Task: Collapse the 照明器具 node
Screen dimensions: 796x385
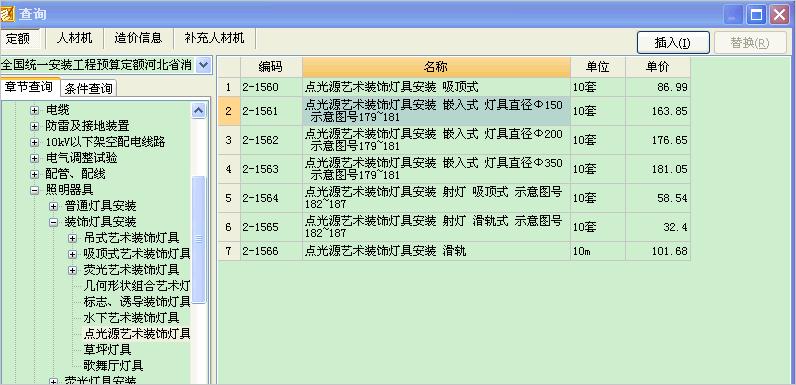Action: pos(34,191)
